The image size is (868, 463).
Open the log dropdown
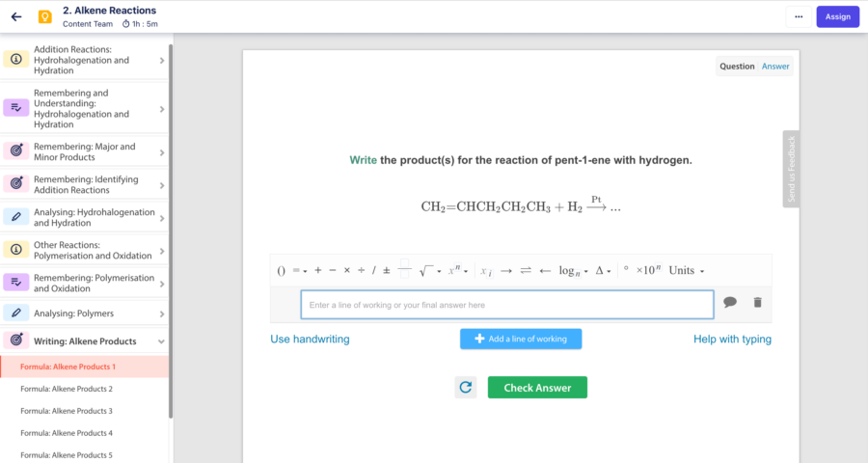(x=573, y=271)
